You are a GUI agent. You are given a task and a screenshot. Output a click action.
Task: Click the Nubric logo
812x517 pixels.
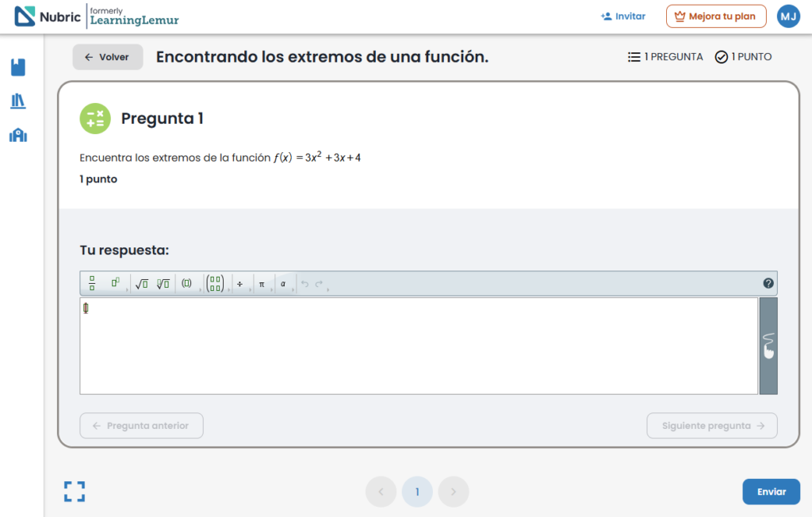(47, 17)
